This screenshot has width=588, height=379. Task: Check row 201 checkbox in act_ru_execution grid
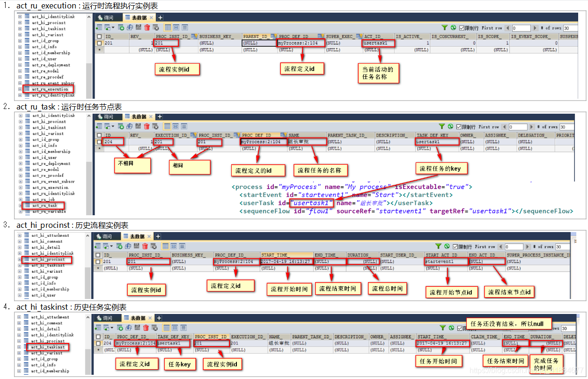(x=99, y=43)
